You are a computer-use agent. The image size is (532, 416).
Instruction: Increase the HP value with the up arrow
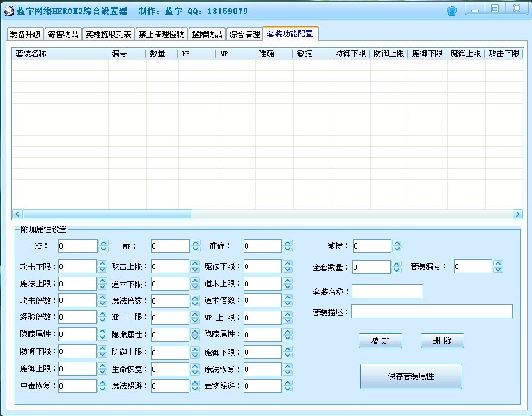(x=103, y=243)
